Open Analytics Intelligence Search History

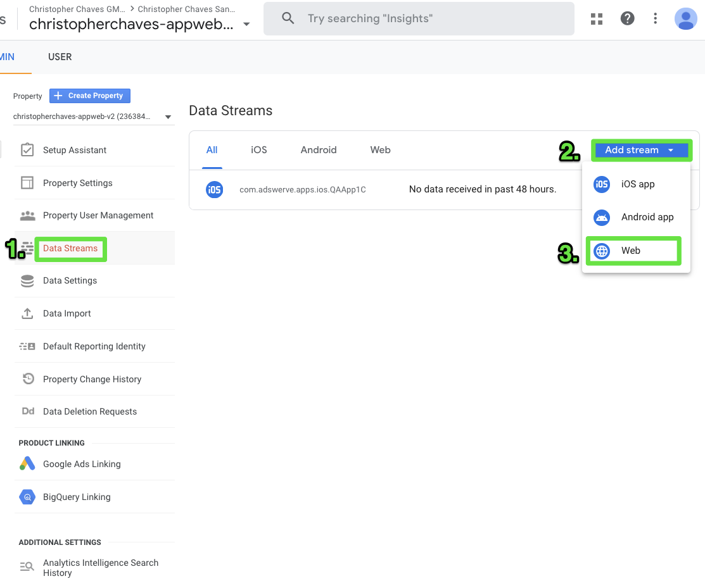point(95,567)
